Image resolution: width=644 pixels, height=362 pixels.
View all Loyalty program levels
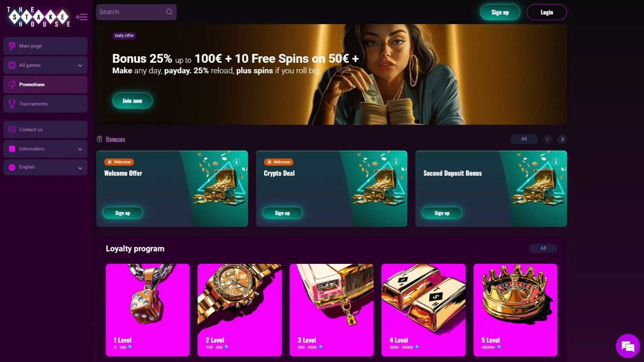click(x=543, y=248)
